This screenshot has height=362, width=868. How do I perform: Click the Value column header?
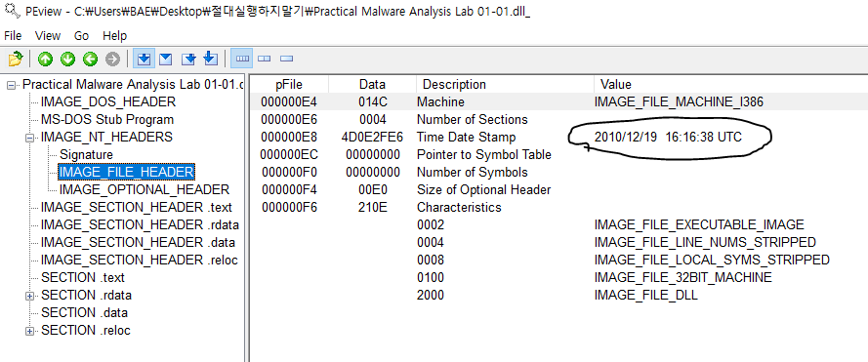point(730,85)
